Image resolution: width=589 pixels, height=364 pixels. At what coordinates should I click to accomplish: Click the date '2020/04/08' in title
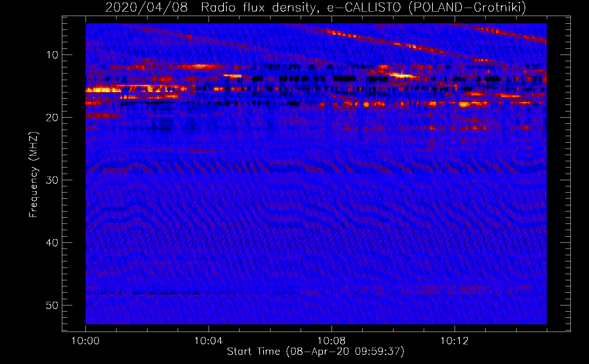146,8
